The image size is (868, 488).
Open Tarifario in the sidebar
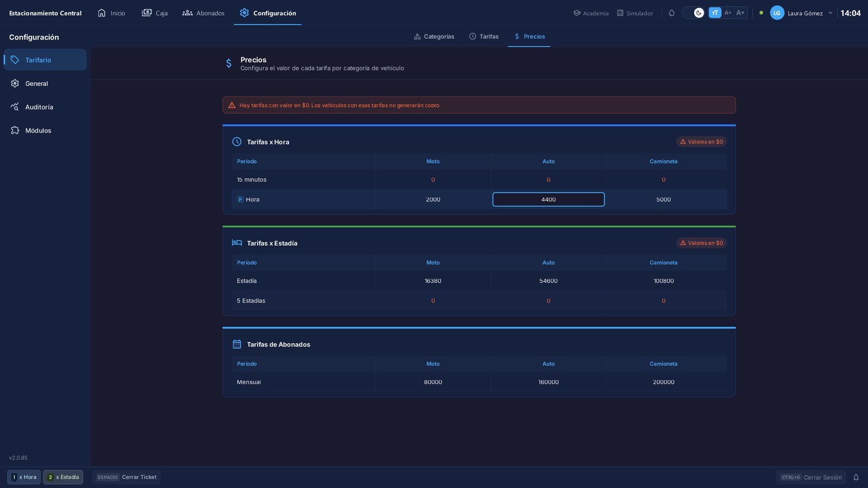click(46, 60)
